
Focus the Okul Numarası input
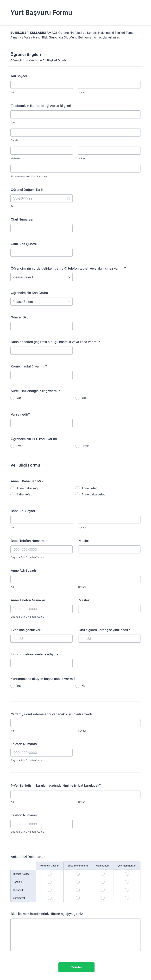[x=41, y=228]
